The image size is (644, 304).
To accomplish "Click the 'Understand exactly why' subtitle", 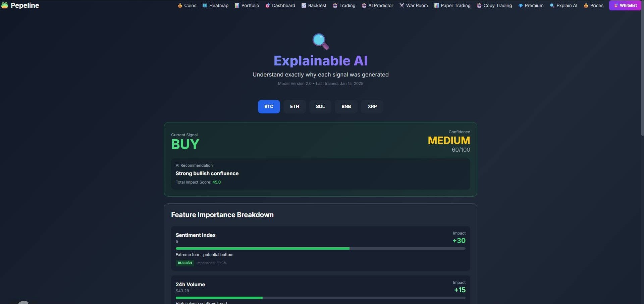I will tap(320, 74).
